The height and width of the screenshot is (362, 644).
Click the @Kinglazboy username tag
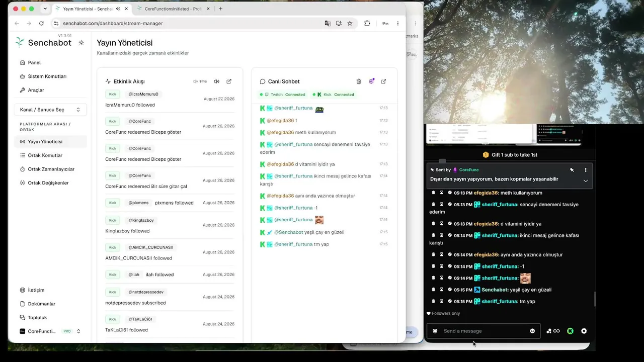coord(141,220)
